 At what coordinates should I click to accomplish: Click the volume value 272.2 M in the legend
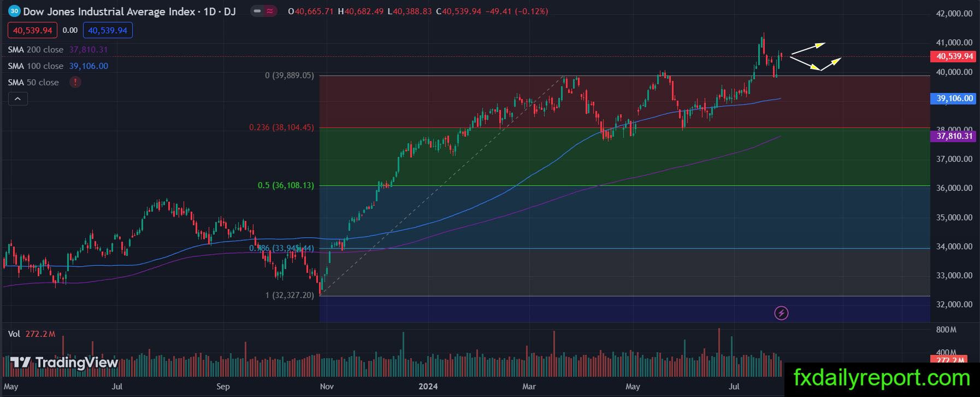(x=40, y=334)
